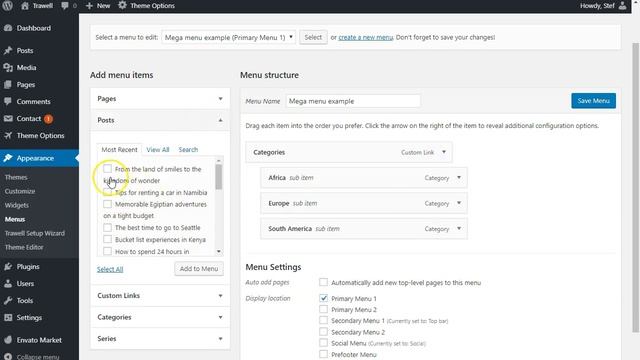This screenshot has height=360, width=640.
Task: Switch to Most Recent posts tab
Action: click(119, 150)
